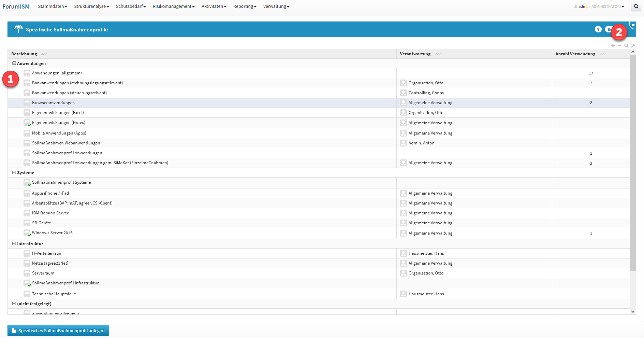The width and height of the screenshot is (644, 338).
Task: Click Spezifisches Sollmaßnahmenprofil anlegen button
Action: tap(58, 330)
